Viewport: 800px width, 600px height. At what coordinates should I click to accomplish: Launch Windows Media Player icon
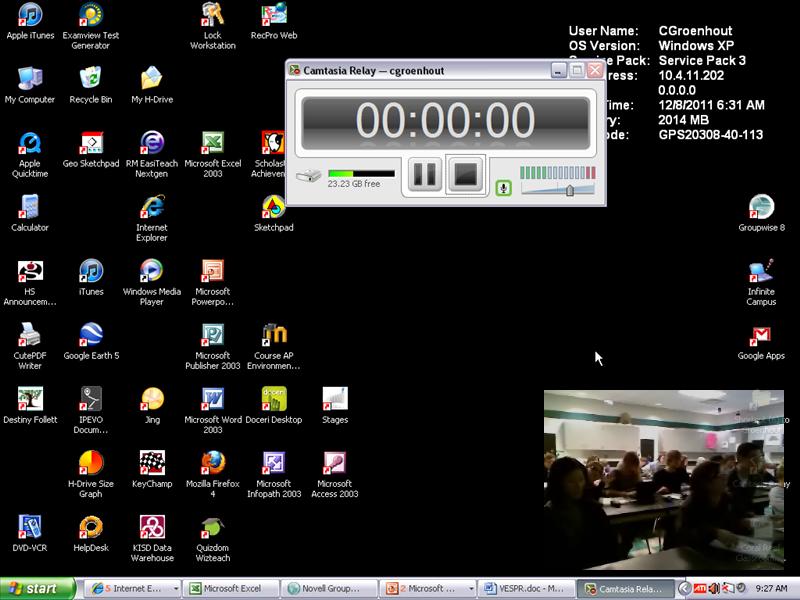(152, 283)
